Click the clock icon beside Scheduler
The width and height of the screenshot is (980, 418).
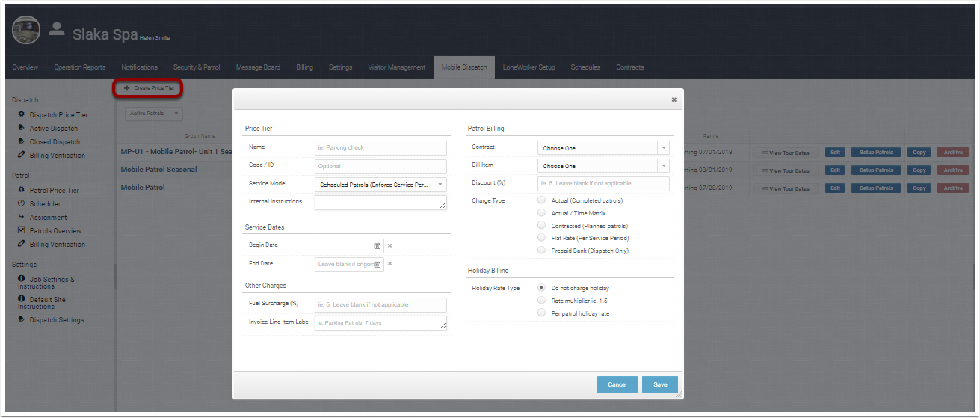22,203
